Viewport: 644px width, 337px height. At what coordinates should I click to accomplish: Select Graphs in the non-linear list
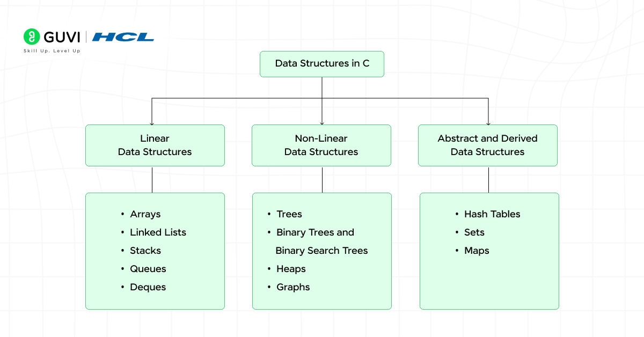[293, 287]
